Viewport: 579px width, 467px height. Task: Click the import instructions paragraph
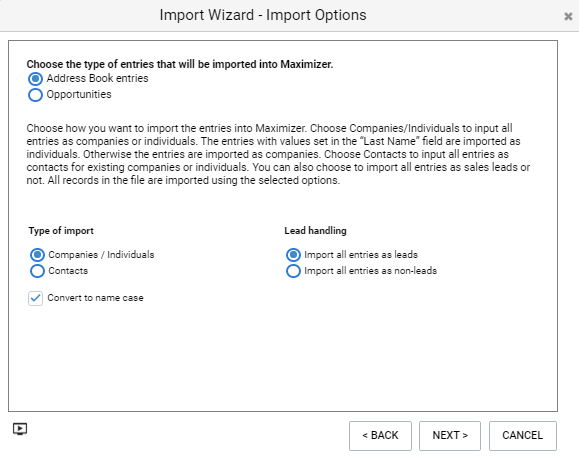pyautogui.click(x=278, y=154)
